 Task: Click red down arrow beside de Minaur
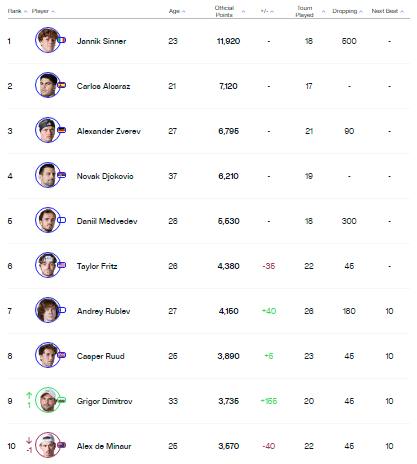[29, 440]
